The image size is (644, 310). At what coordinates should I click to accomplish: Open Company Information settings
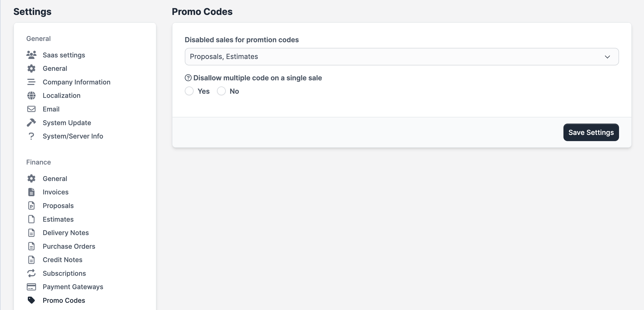[x=76, y=82]
